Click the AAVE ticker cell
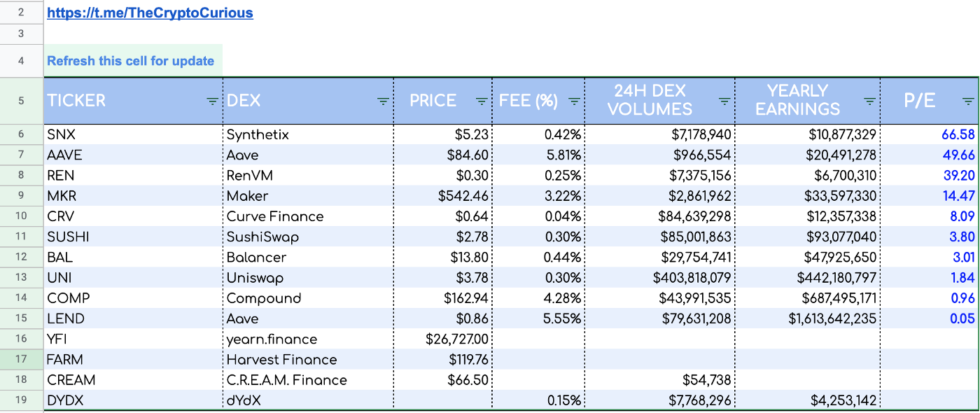980x413 pixels. 133,155
